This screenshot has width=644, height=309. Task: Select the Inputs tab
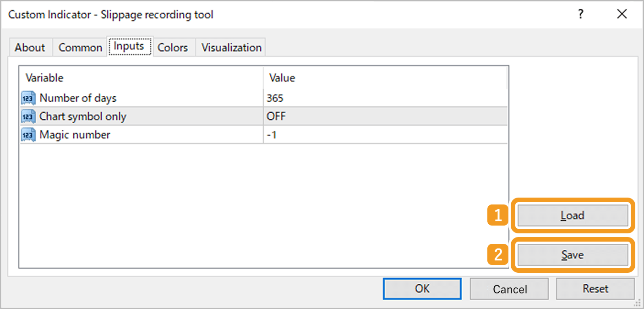pyautogui.click(x=129, y=46)
